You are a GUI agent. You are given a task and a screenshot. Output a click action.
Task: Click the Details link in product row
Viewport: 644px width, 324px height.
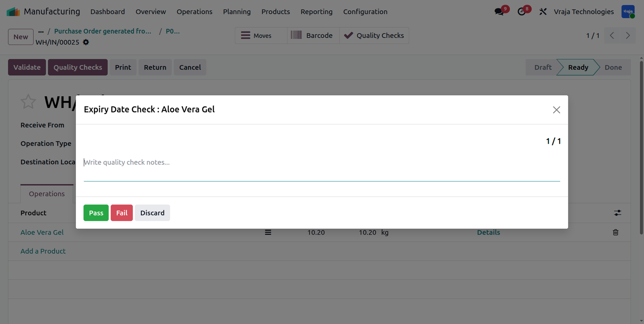(488, 232)
